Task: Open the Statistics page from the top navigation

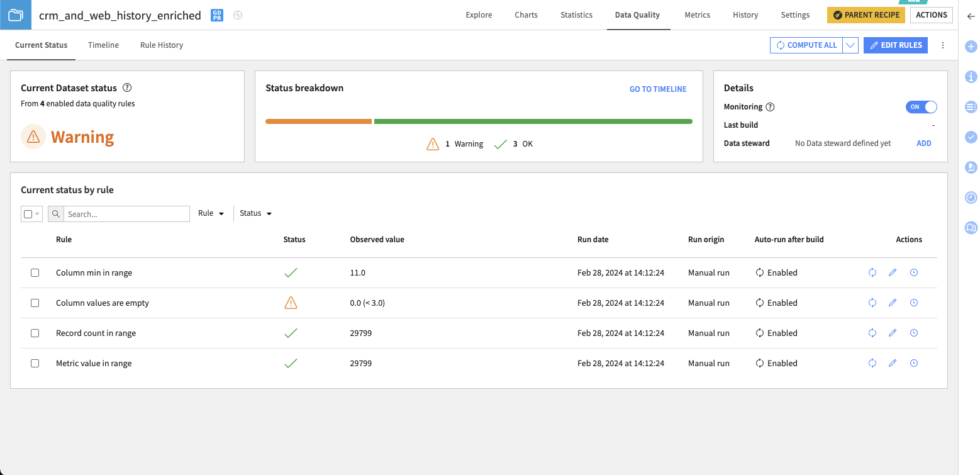Action: (576, 14)
